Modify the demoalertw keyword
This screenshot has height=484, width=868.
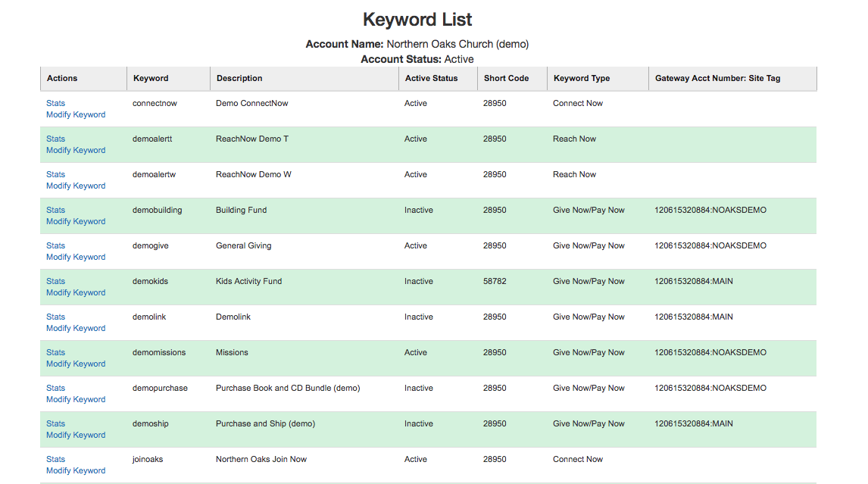click(76, 186)
